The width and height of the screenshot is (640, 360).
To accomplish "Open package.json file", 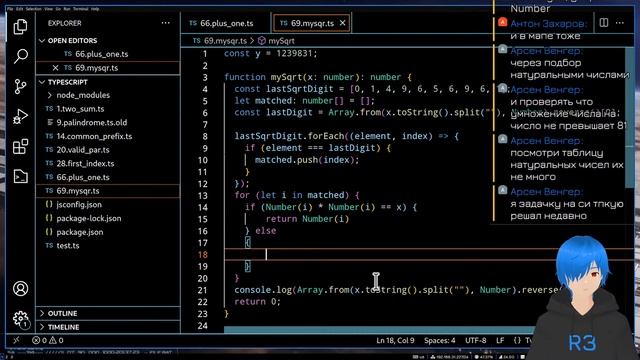I will pyautogui.click(x=108, y=232).
